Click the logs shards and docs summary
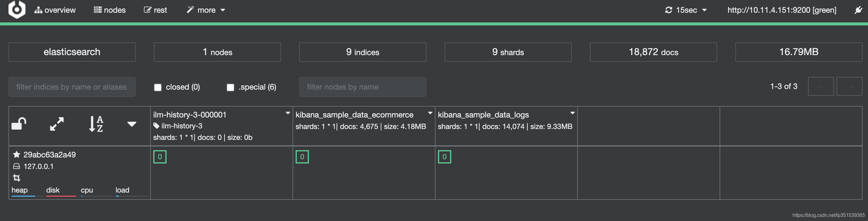868x221 pixels. coord(505,126)
